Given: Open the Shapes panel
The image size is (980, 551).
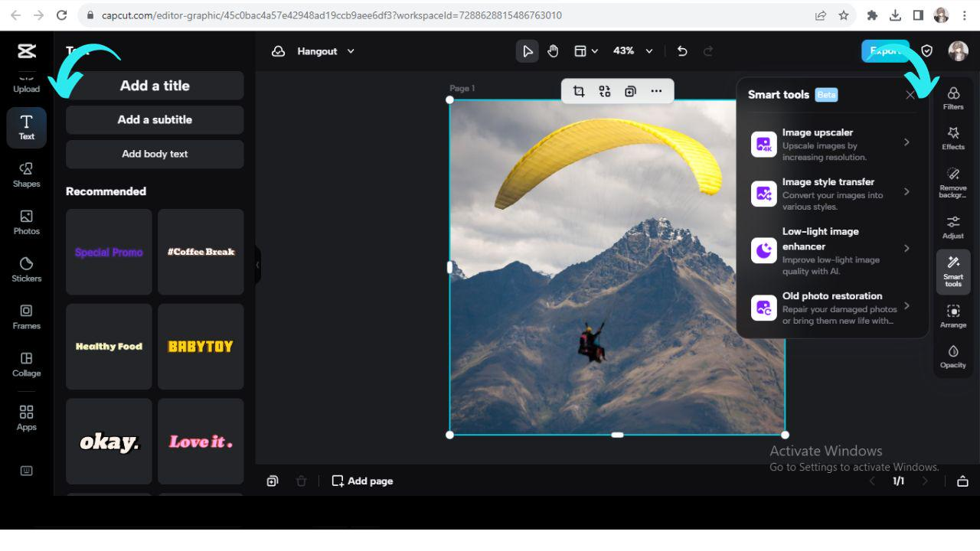Looking at the screenshot, I should click(27, 174).
